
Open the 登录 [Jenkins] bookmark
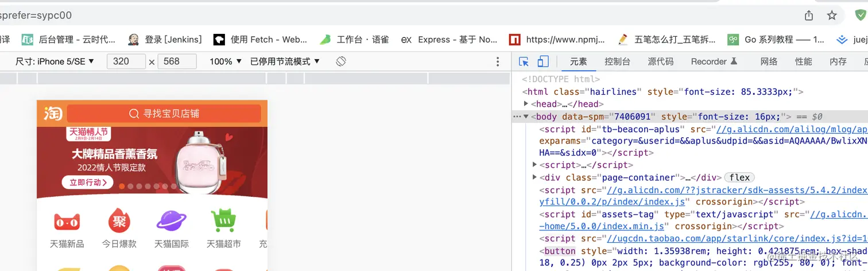(x=165, y=40)
